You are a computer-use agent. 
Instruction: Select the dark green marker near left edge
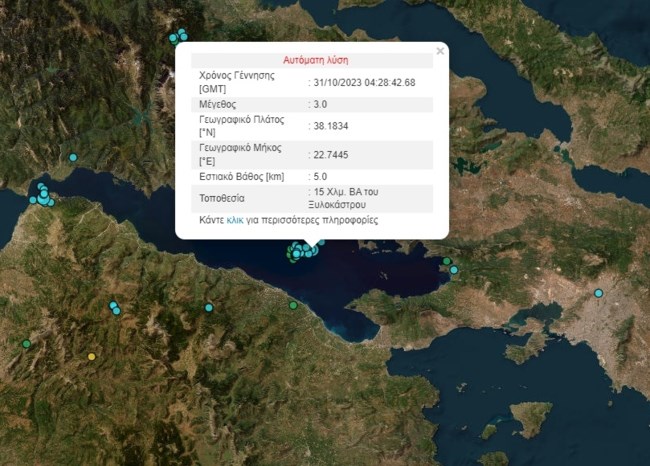(27, 344)
